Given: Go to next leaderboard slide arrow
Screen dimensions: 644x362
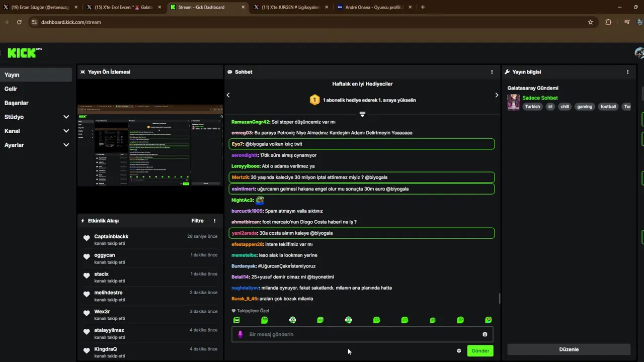Looking at the screenshot, I should click(x=497, y=95).
